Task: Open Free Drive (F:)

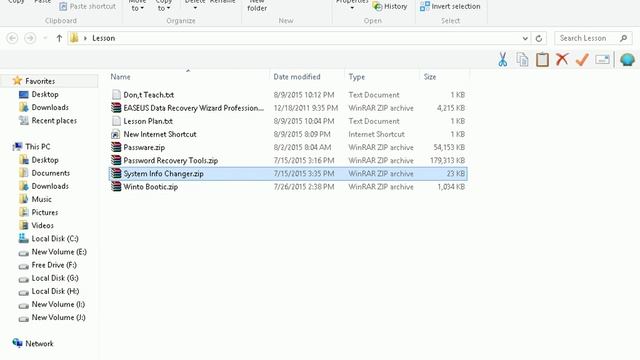Action: [54, 265]
